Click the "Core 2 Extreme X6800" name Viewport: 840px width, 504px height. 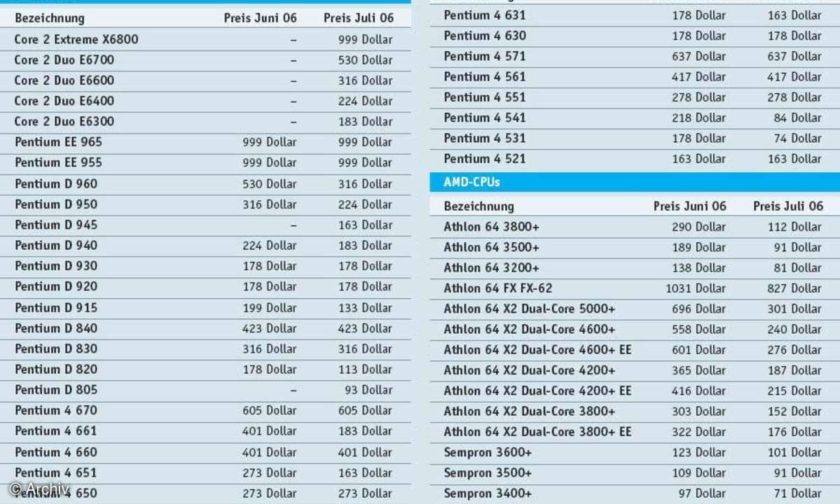click(x=76, y=39)
